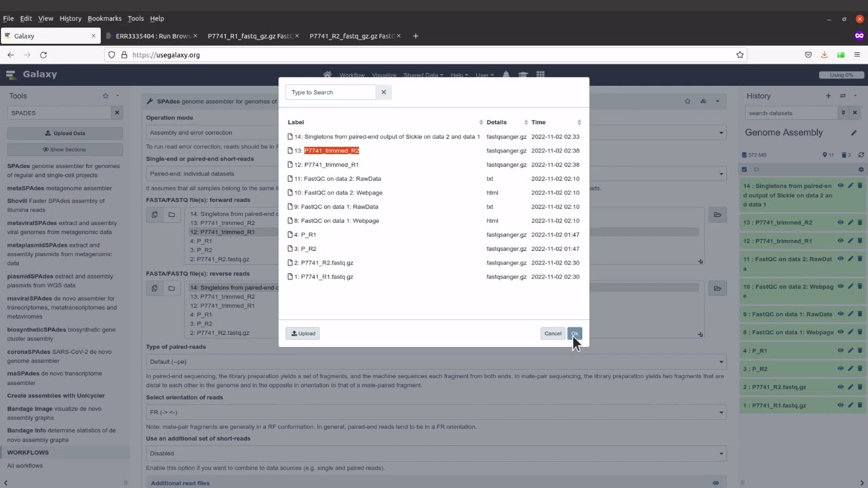
Task: Open Workflow in Galaxy masthead
Action: click(352, 75)
